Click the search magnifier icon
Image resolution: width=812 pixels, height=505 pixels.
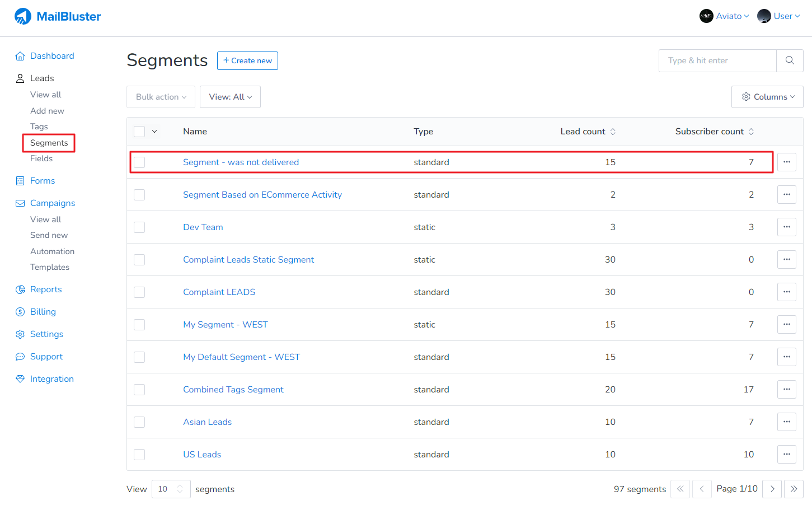click(790, 60)
